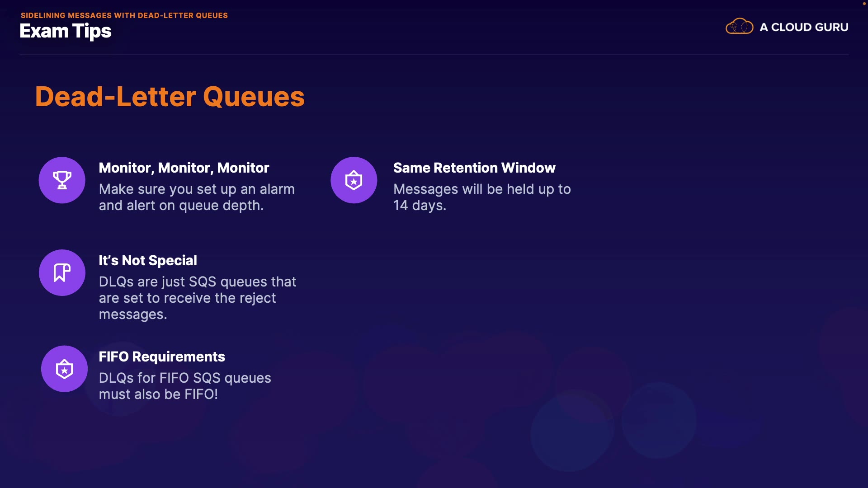The image size is (868, 488).
Task: Click the bookmark icon beside It's Not Special
Action: (x=62, y=273)
